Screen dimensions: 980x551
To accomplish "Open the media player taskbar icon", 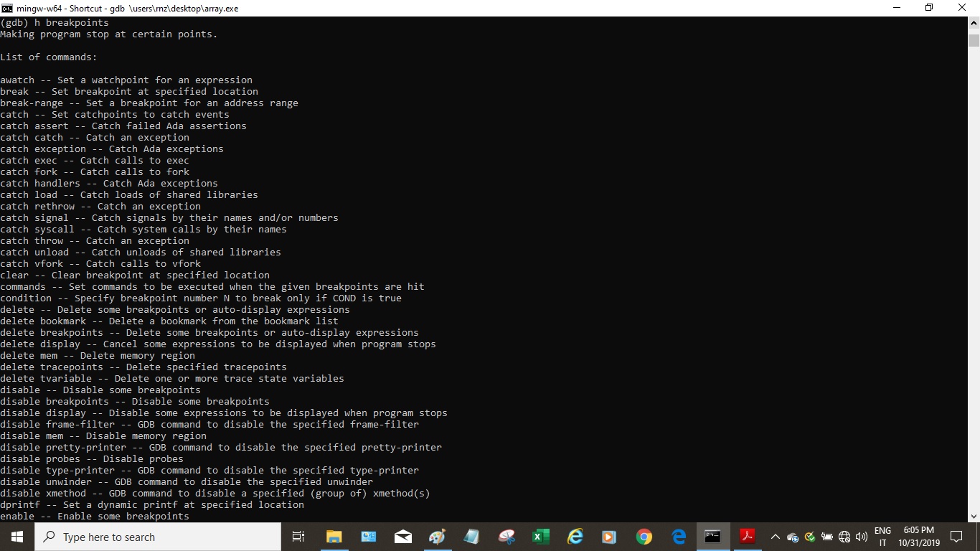I will (609, 537).
